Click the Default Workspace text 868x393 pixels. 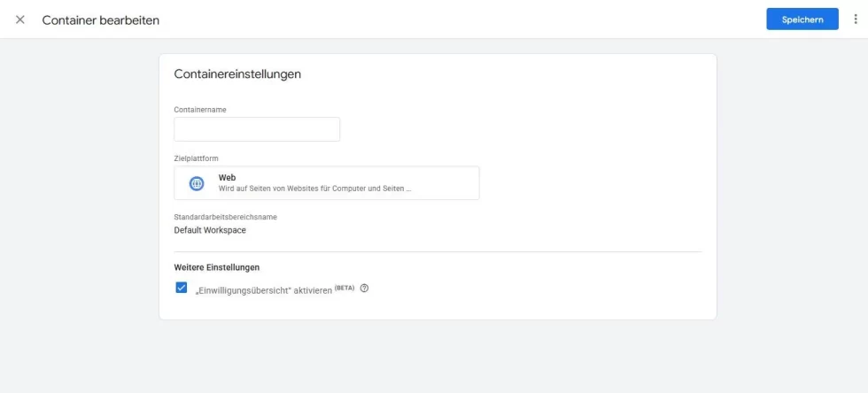210,230
